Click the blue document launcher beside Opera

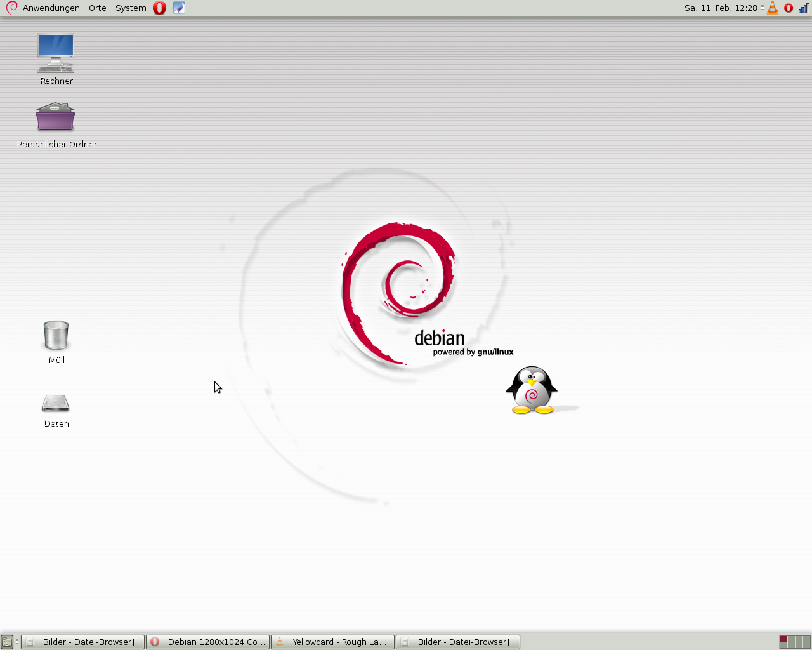pyautogui.click(x=179, y=8)
